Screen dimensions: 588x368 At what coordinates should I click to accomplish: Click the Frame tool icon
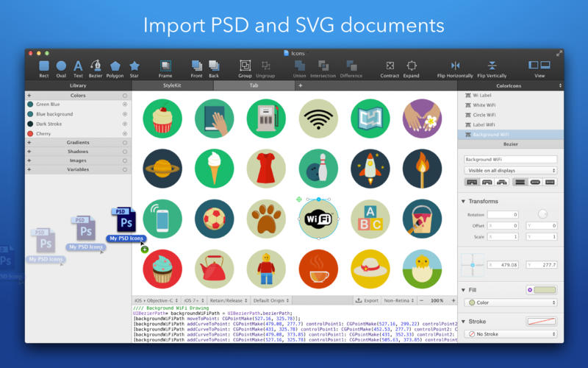pyautogui.click(x=165, y=68)
